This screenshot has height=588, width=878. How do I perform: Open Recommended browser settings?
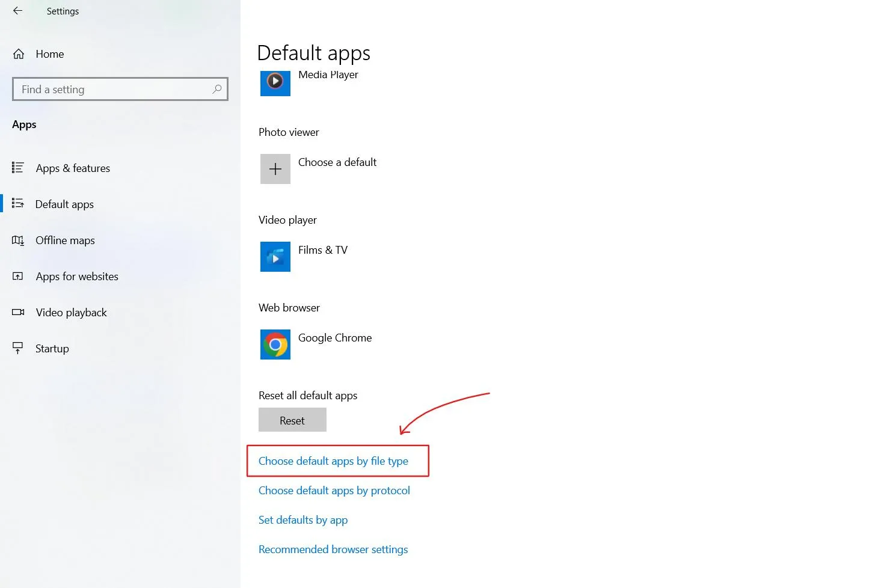point(333,549)
